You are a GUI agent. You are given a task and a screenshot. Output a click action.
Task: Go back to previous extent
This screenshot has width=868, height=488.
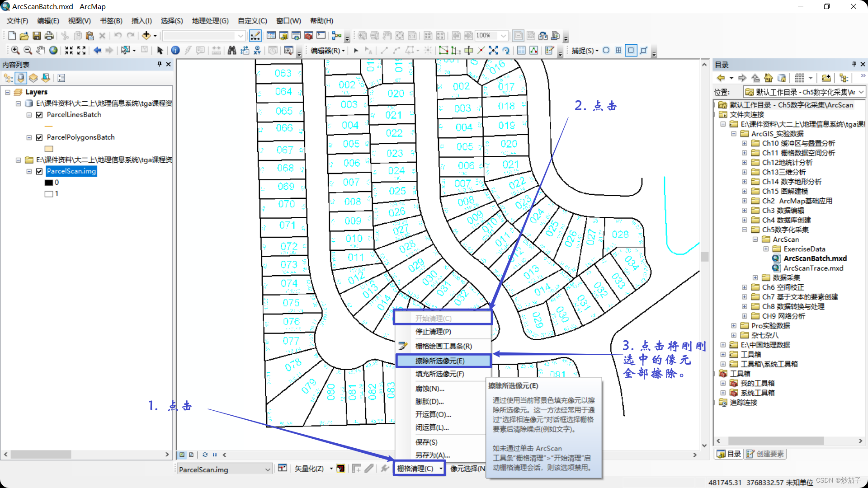(x=97, y=50)
